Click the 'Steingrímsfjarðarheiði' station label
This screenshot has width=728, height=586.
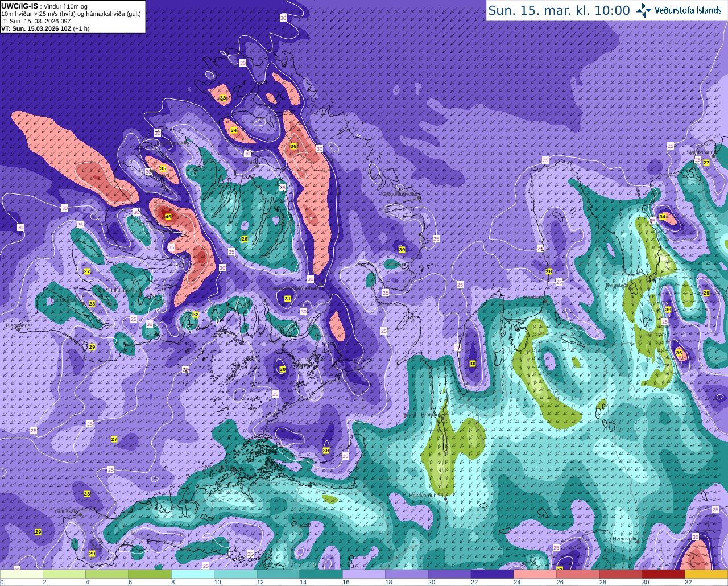point(295,288)
